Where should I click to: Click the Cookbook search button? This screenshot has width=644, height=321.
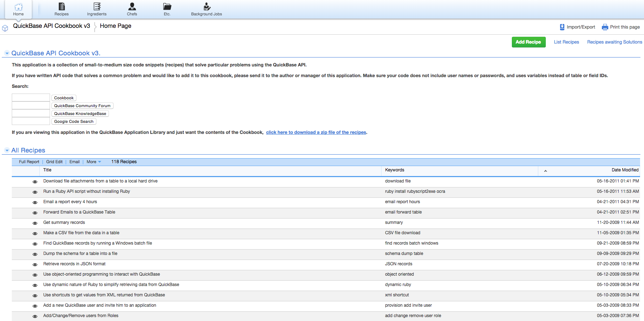pos(64,98)
